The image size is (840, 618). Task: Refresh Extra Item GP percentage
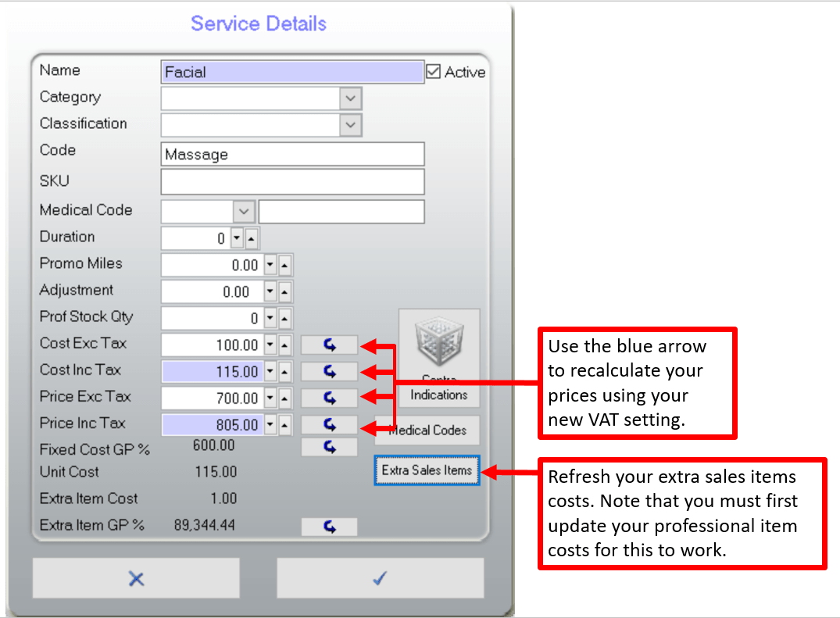tap(329, 526)
